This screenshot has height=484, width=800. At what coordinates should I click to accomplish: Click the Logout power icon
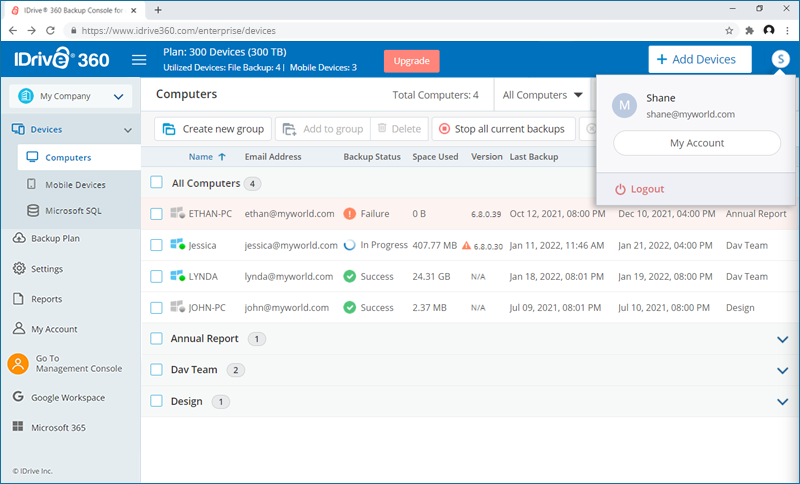tap(620, 189)
